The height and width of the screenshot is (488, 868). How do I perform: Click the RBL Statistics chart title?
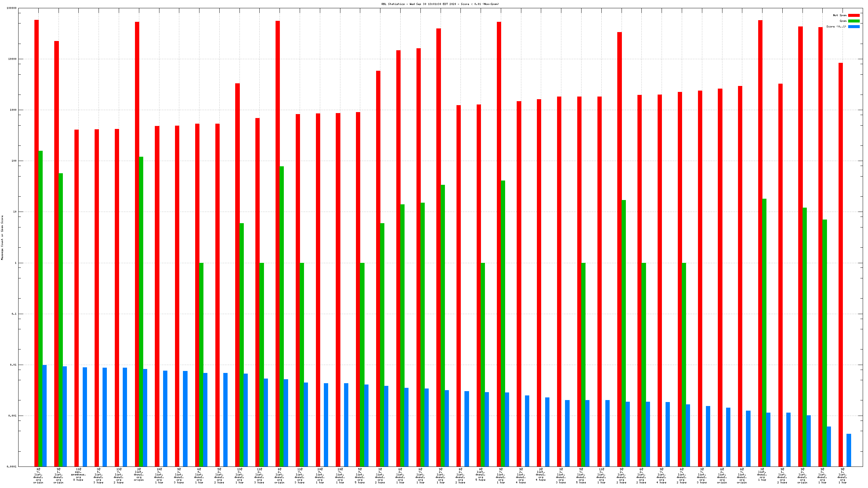coord(440,4)
